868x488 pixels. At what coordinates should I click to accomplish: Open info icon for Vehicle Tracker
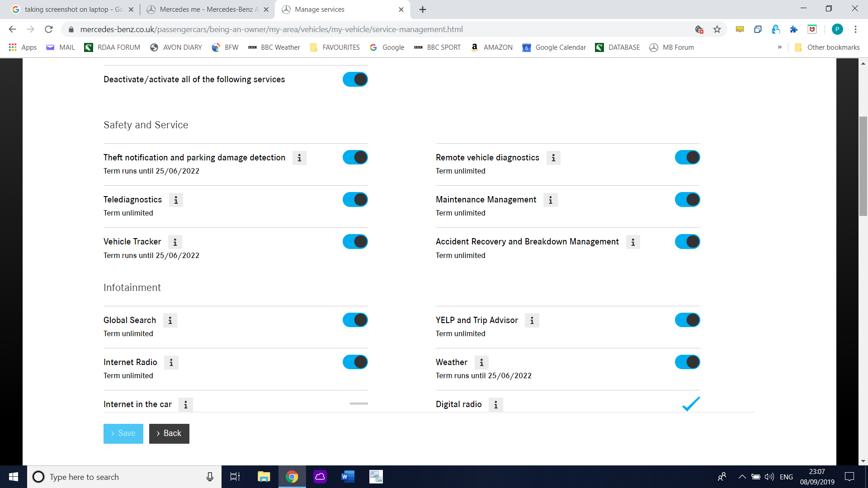175,242
